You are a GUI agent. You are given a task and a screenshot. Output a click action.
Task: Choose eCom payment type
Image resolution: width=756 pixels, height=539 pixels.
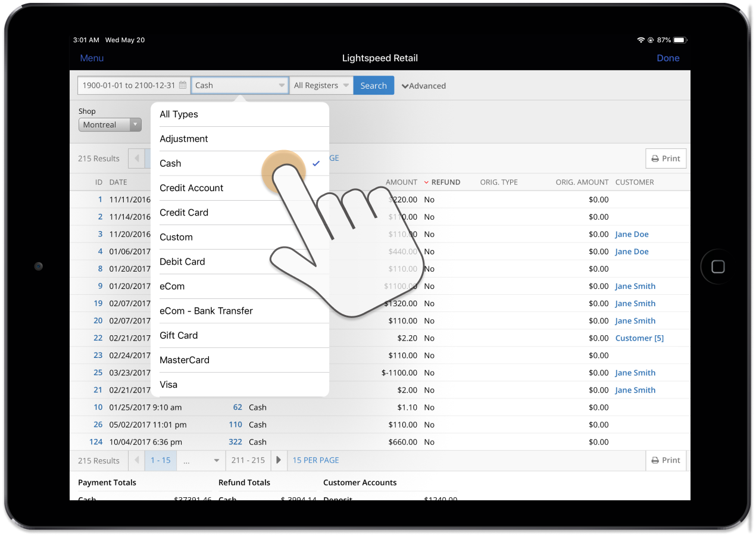point(240,286)
